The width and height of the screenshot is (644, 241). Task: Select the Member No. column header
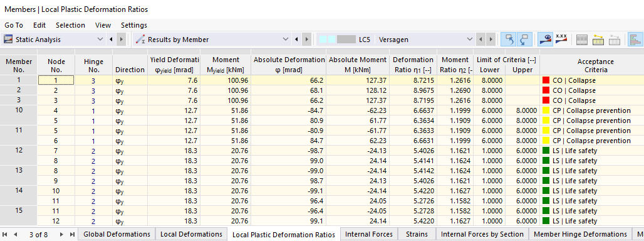[x=19, y=65]
